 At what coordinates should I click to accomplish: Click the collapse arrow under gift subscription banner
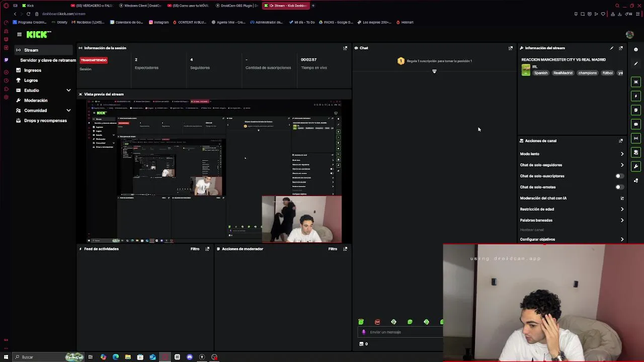(434, 71)
